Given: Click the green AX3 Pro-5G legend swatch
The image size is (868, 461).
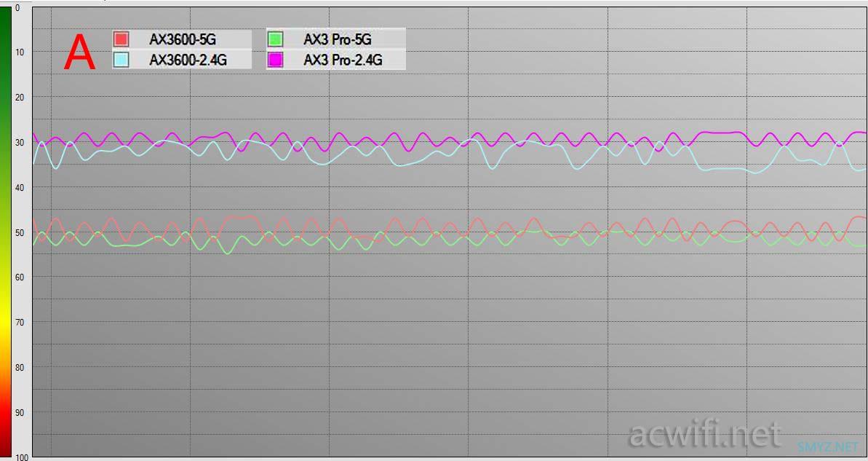Looking at the screenshot, I should click(x=275, y=39).
